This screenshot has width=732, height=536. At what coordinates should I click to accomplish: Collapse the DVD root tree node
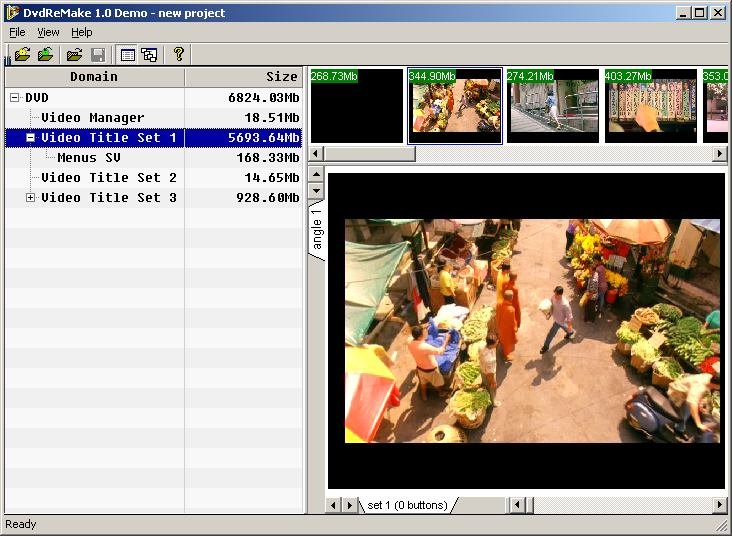click(x=14, y=98)
